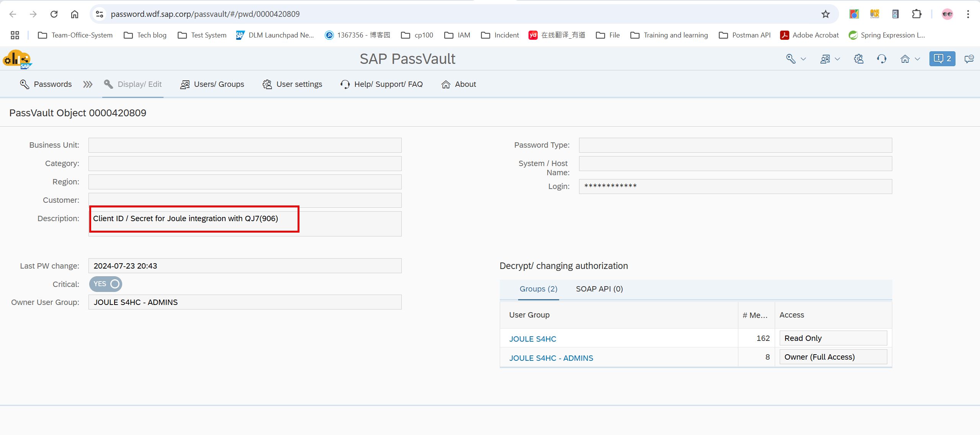Viewport: 980px width, 435px height.
Task: Open Access dropdown showing Owner (Full Access)
Action: [x=833, y=357]
